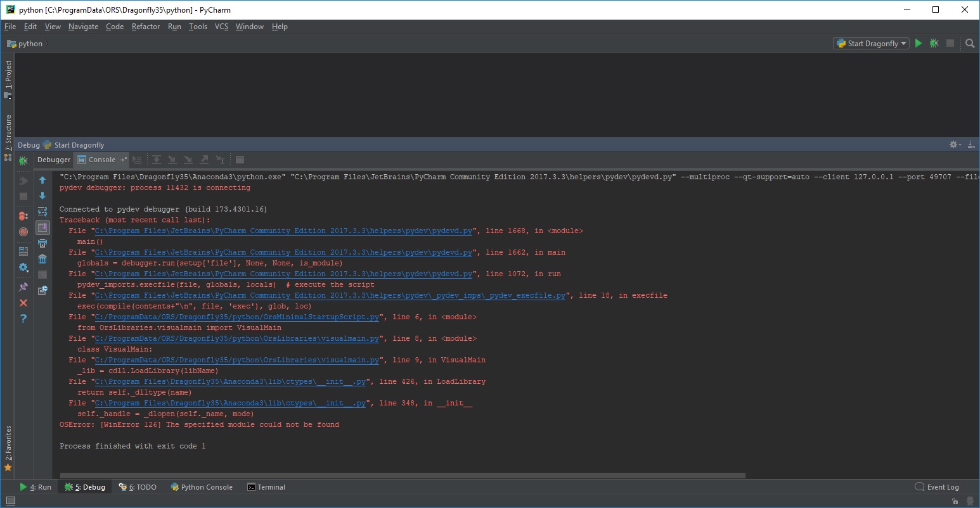980x508 pixels.
Task: Clear console with the trash can icon
Action: 42,258
